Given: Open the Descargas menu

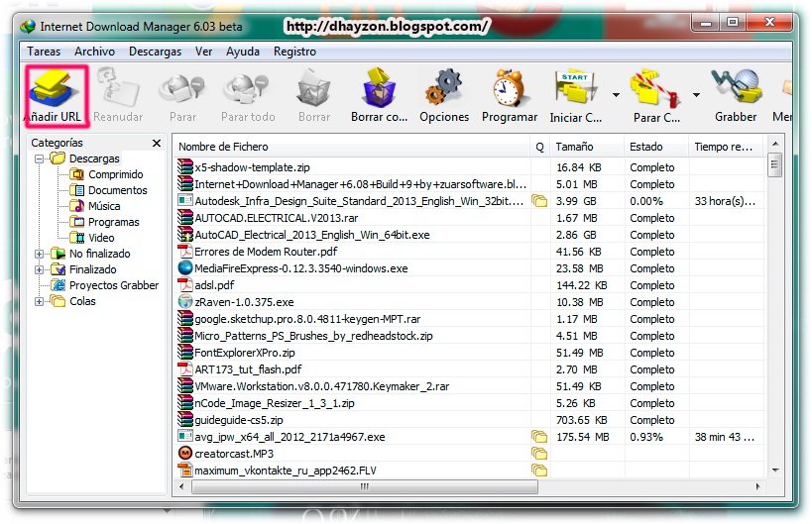Looking at the screenshot, I should coord(155,52).
